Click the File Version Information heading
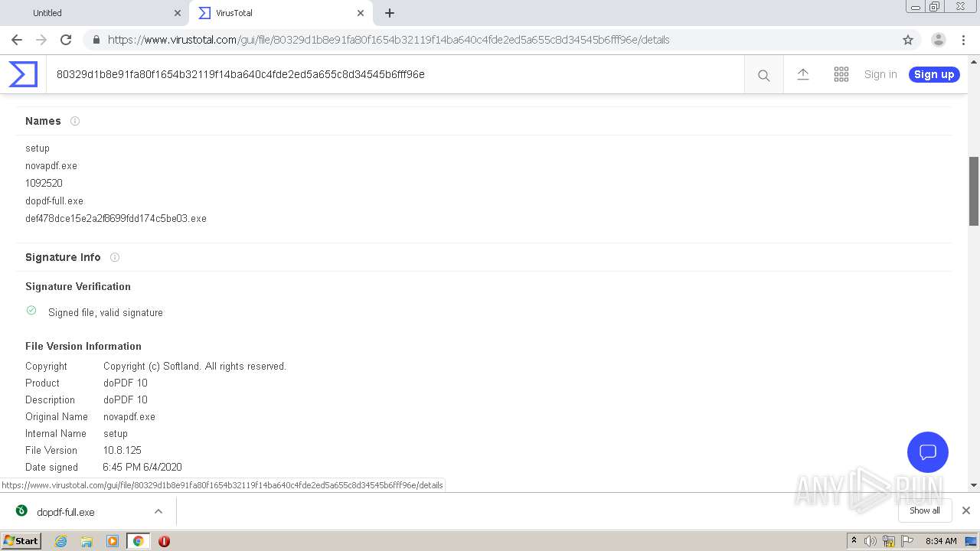The image size is (980, 551). click(83, 346)
